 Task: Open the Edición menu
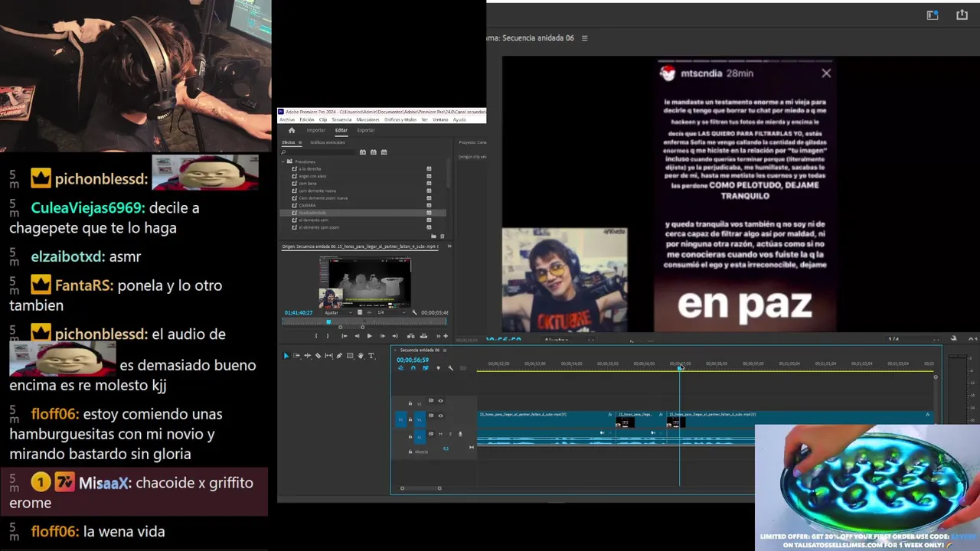[x=307, y=119]
